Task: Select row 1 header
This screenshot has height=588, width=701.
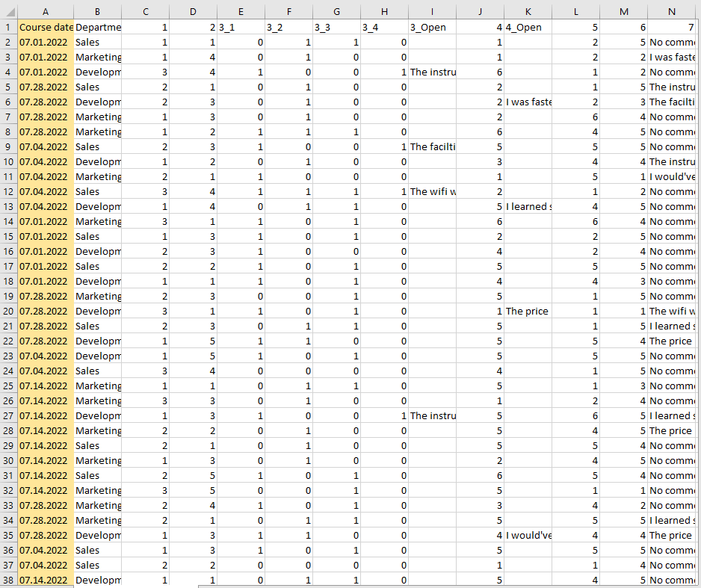Action: tap(8, 27)
